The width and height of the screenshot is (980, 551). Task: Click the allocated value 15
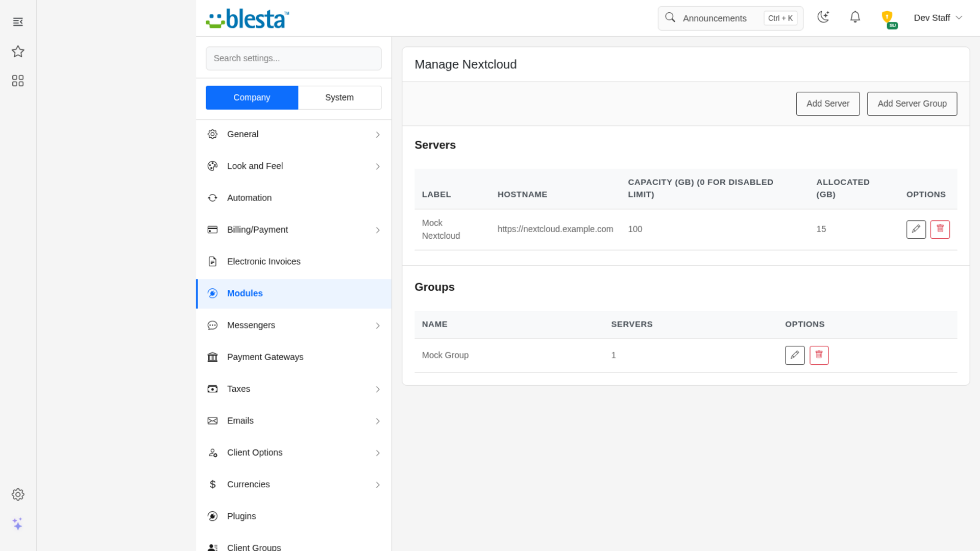pos(821,229)
